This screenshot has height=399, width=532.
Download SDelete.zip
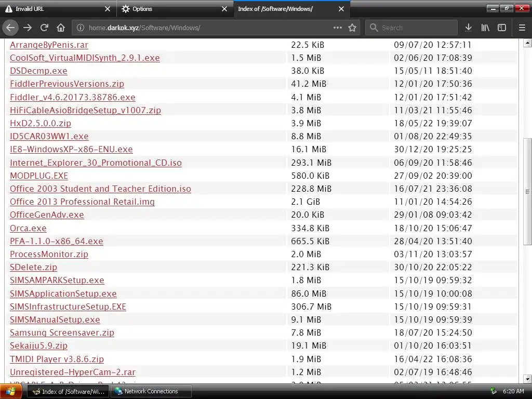point(33,267)
